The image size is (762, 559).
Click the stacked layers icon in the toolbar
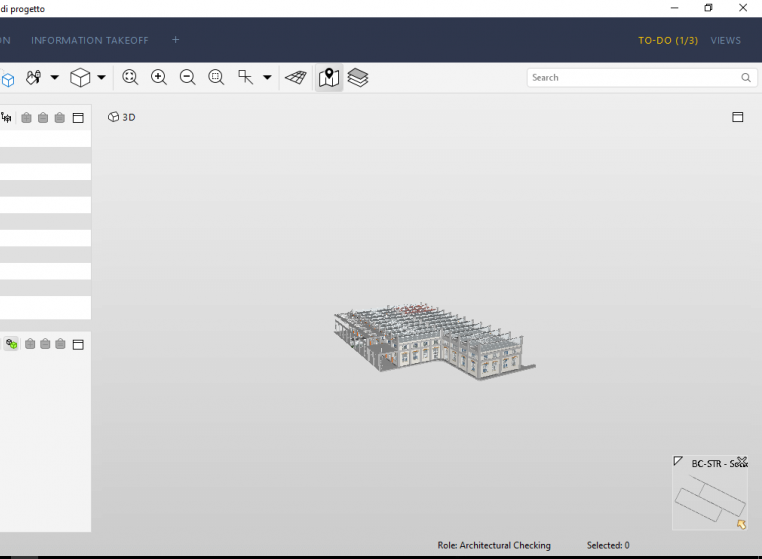[x=358, y=77]
